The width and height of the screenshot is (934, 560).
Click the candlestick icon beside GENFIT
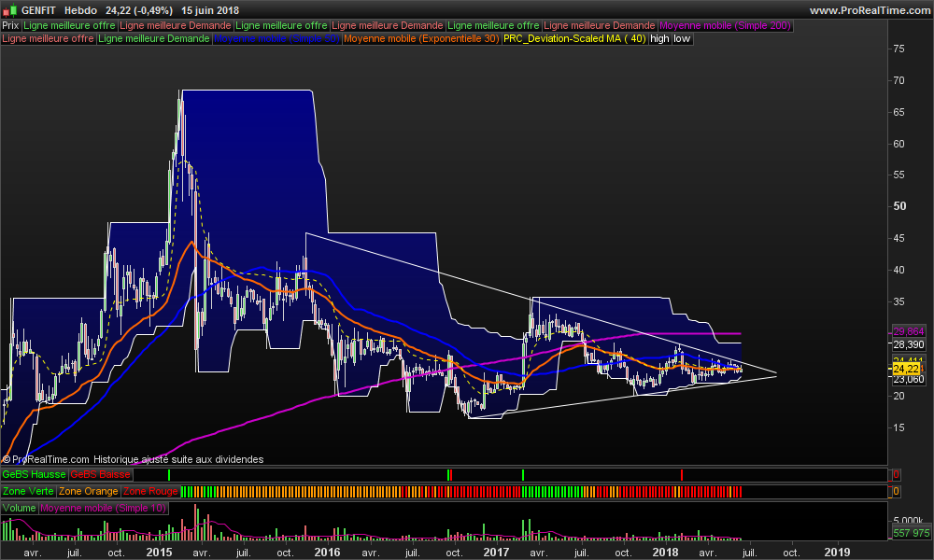(9, 10)
